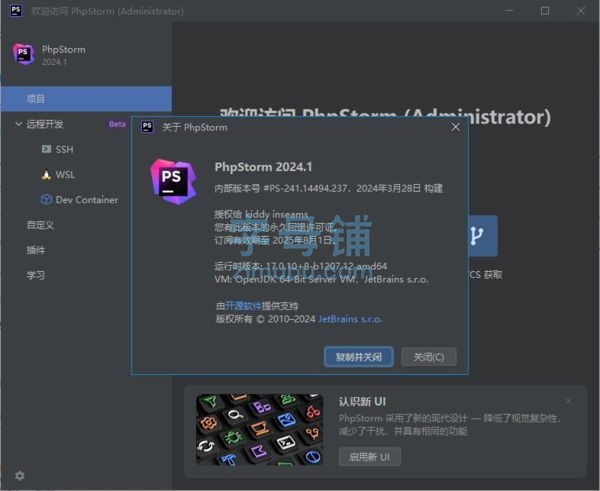Open the 开源软件 (open source software) link
The width and height of the screenshot is (600, 491).
(x=243, y=306)
